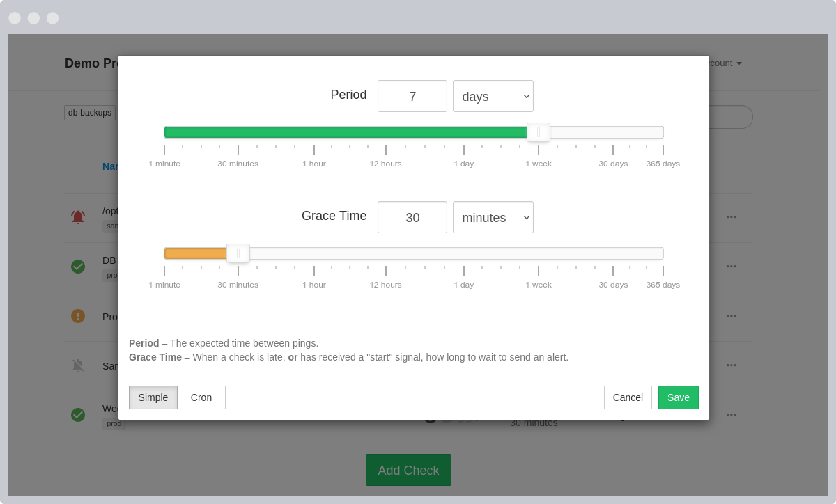This screenshot has width=836, height=504.
Task: Click the Period value input showing 7
Action: click(x=412, y=96)
